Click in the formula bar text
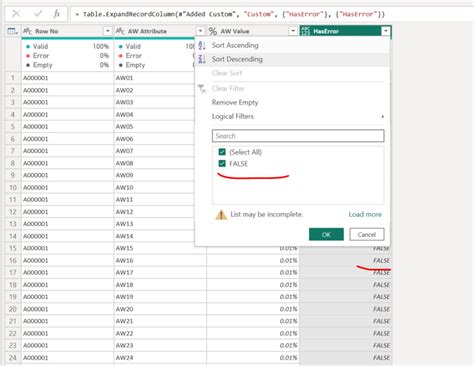The height and width of the screenshot is (366, 474). click(230, 14)
